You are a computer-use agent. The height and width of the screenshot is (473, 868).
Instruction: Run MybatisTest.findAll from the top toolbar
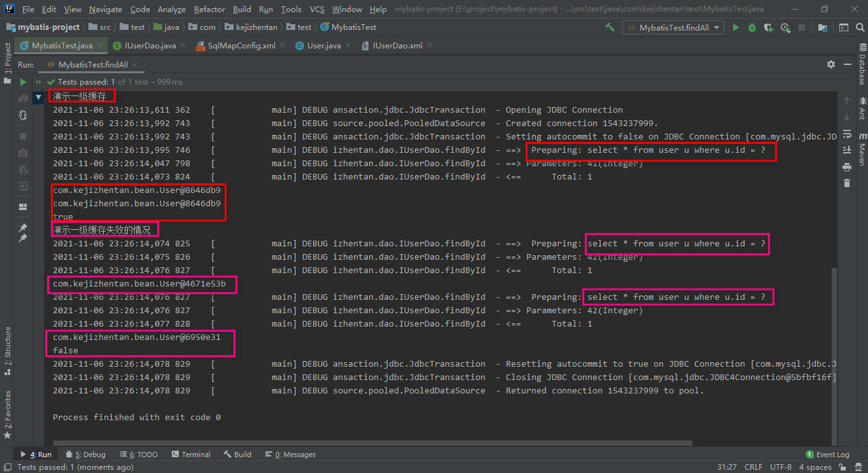(736, 27)
